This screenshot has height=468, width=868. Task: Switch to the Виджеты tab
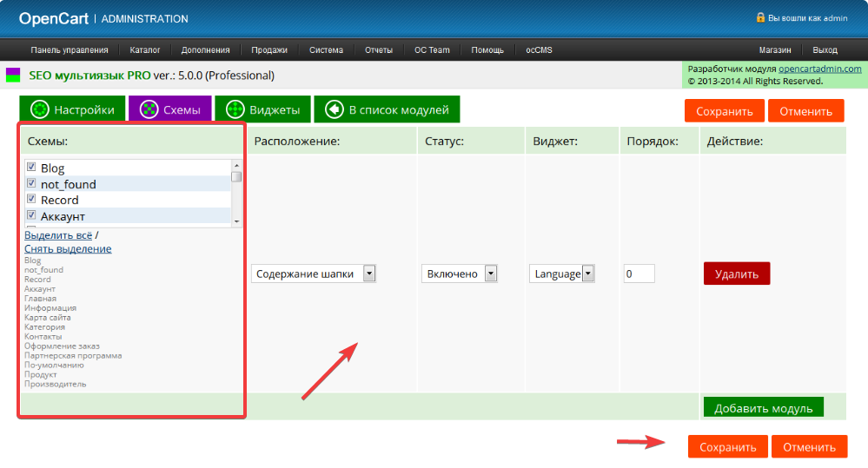(x=263, y=109)
